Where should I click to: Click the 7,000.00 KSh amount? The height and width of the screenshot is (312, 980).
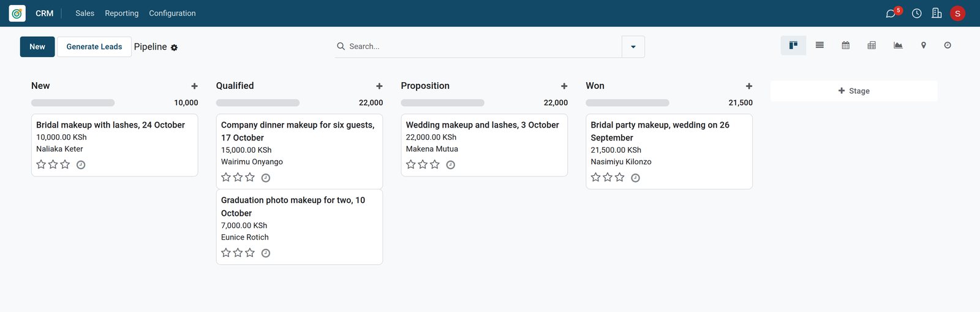point(244,226)
